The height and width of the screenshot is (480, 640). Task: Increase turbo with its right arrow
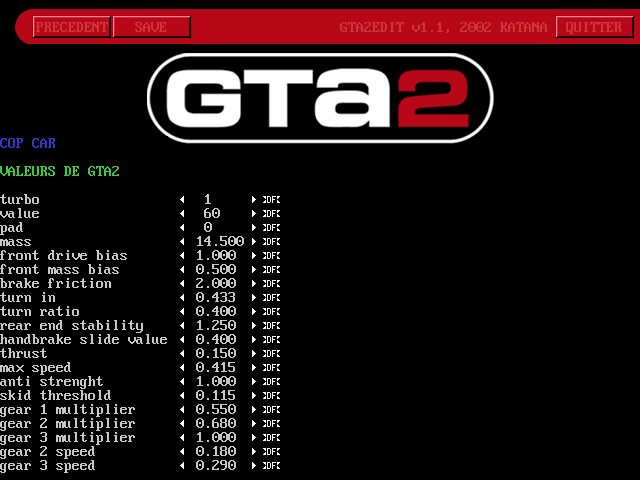[253, 200]
